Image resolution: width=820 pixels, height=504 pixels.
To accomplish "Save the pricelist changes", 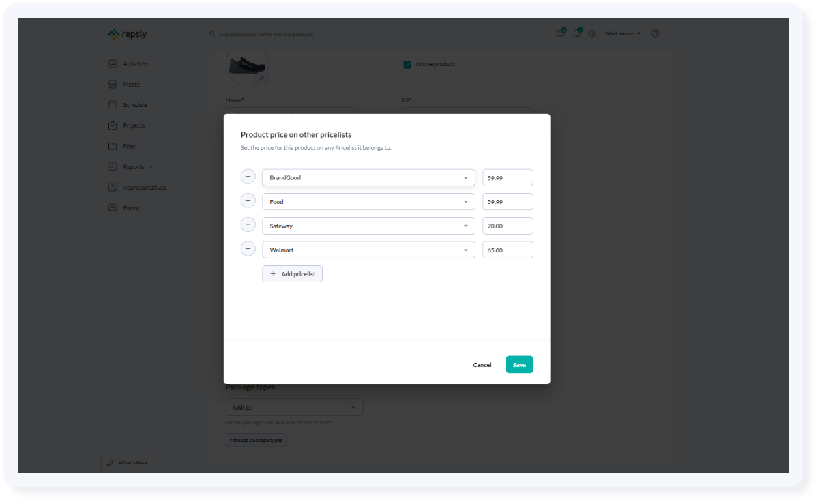I will click(x=519, y=364).
